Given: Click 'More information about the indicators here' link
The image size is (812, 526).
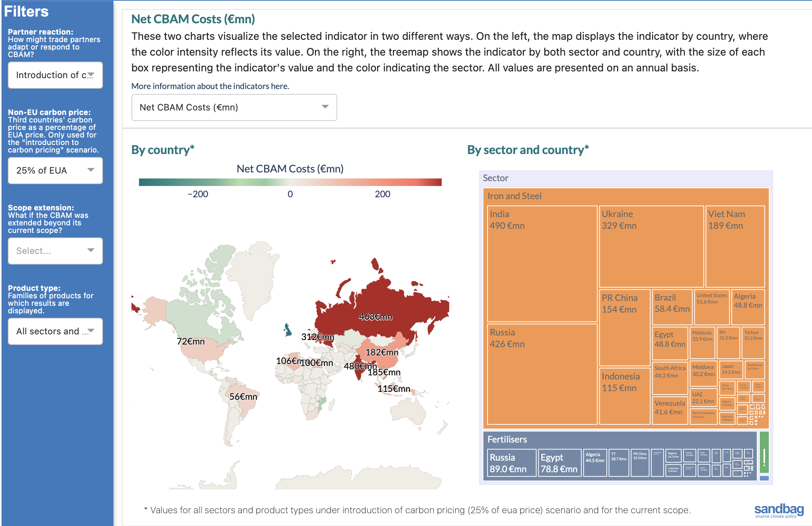Looking at the screenshot, I should click(x=210, y=86).
